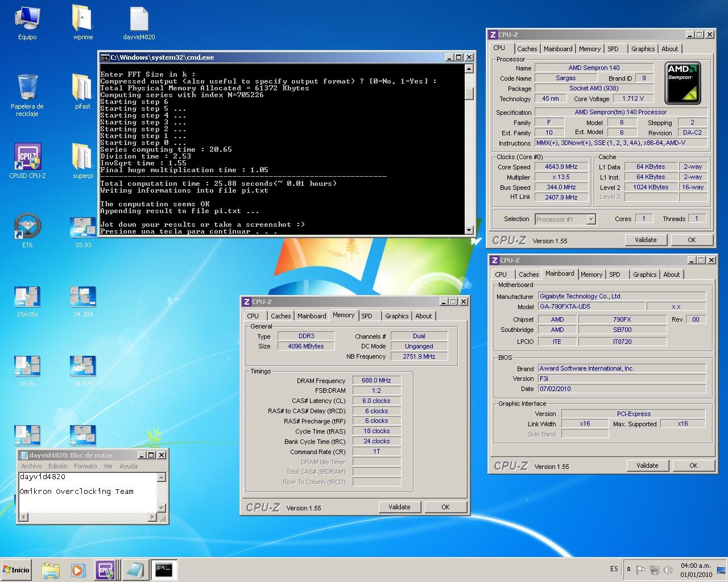Click the cmd window vertical scrollbar thumb
This screenshot has height=582, width=728.
pos(469,93)
